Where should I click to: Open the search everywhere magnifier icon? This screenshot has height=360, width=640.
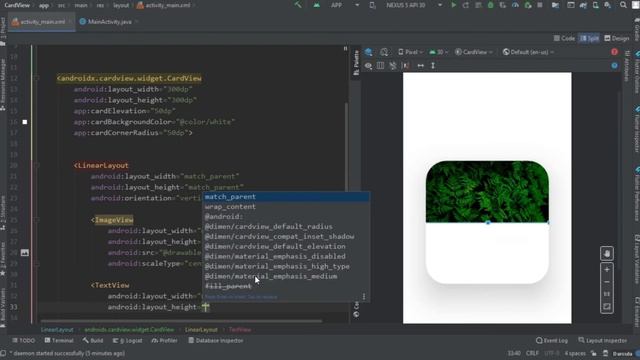pyautogui.click(x=623, y=5)
